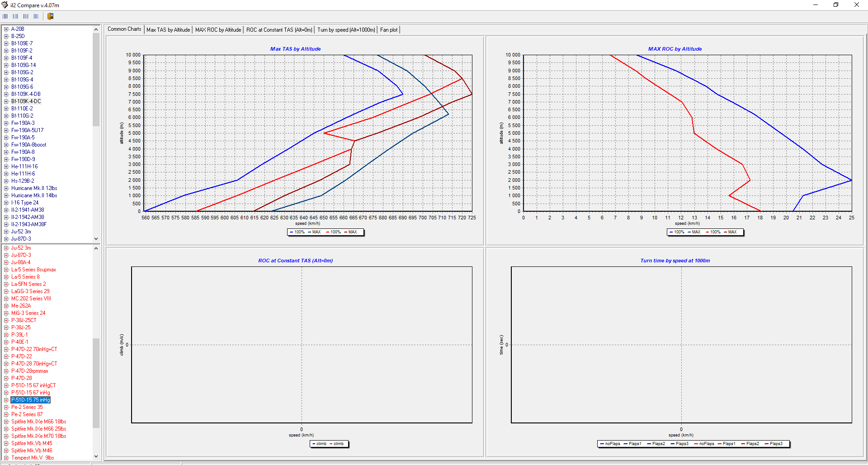Select Fw-190A-5U17 aircraft

[x=28, y=130]
